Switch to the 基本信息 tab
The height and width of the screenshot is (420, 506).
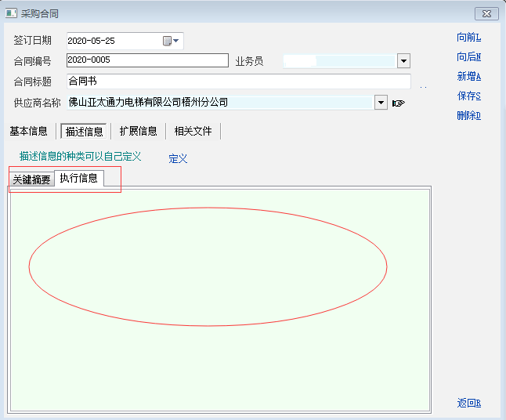(29, 131)
